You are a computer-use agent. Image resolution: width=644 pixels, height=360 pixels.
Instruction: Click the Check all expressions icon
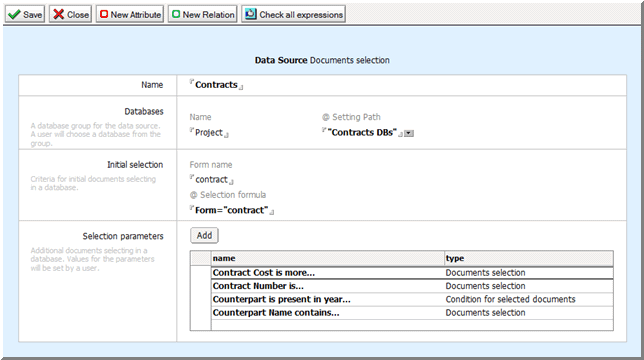point(250,14)
